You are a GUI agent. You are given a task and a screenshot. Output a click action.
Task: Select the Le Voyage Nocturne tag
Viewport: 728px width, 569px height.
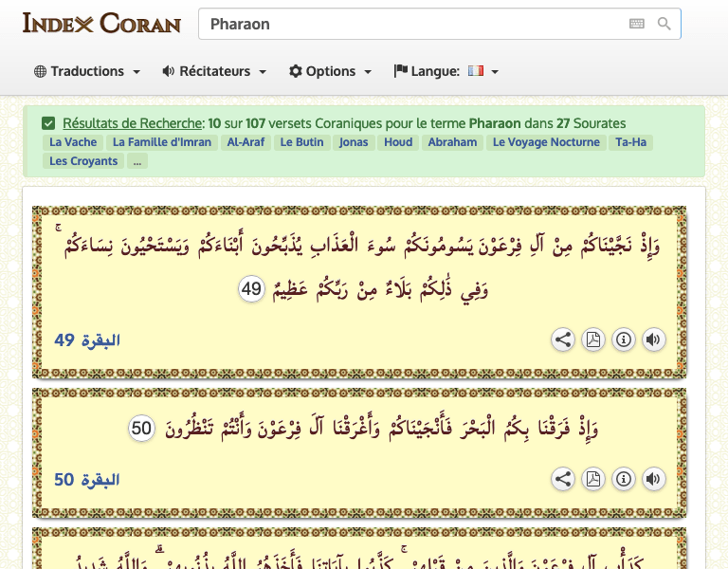[x=546, y=142]
